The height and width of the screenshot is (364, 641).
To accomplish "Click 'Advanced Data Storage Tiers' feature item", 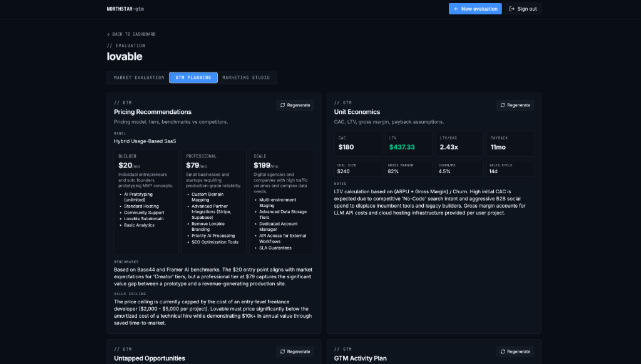I will (x=283, y=215).
